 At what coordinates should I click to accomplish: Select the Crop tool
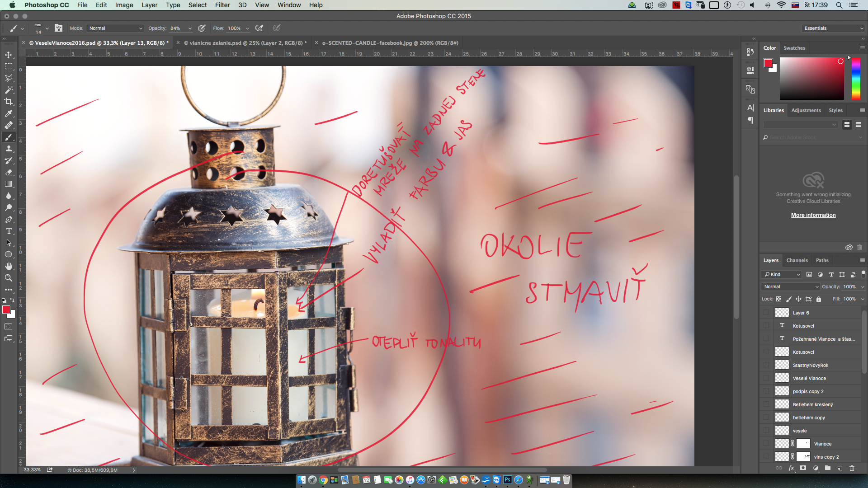(x=9, y=102)
